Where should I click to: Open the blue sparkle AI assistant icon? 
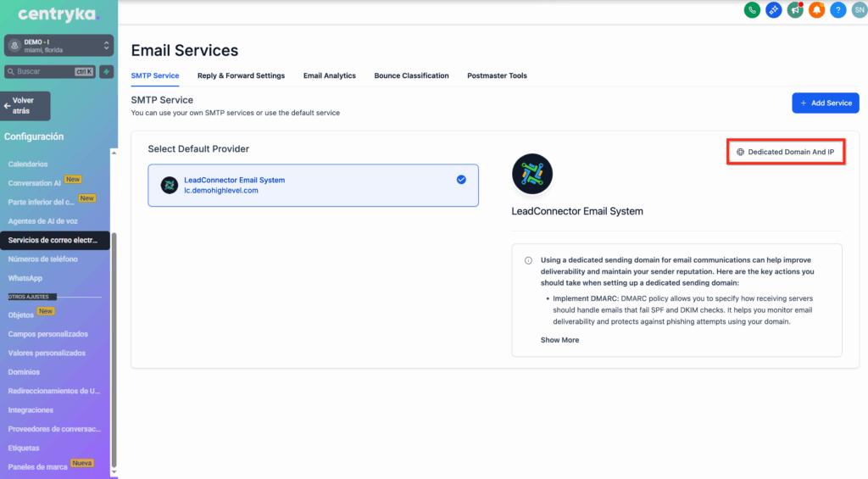point(773,10)
